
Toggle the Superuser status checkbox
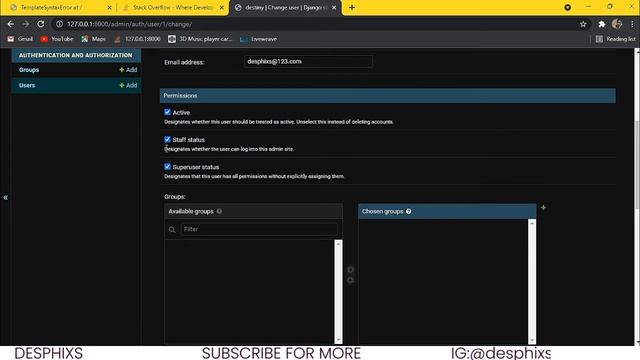167,167
